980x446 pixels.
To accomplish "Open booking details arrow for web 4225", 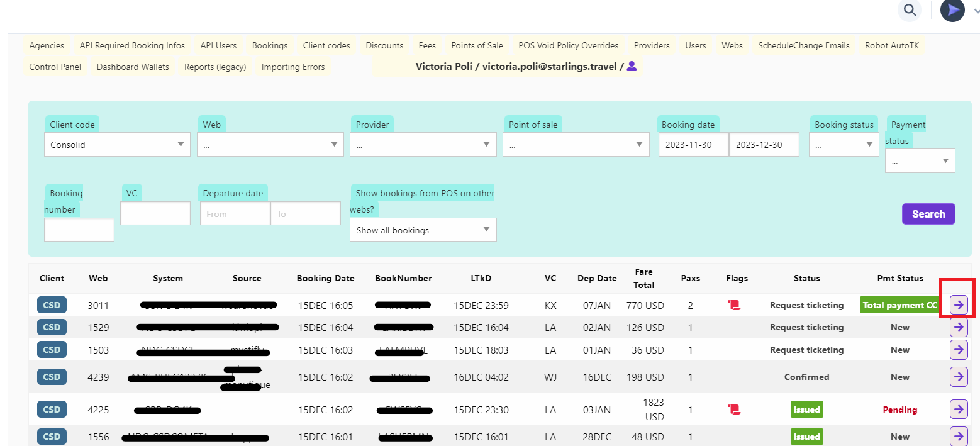I will tap(958, 410).
